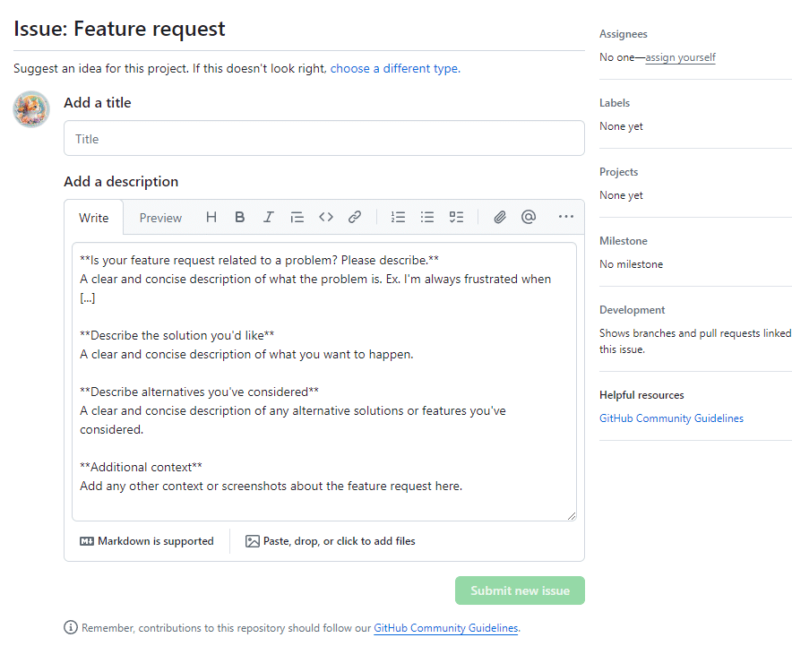Insert a task list

point(456,217)
